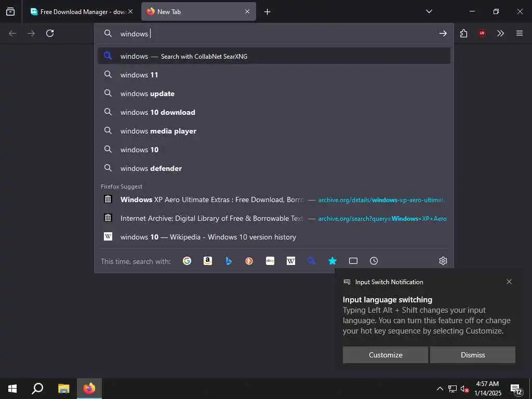Open Wikipedia Windows 10 version history result
The width and height of the screenshot is (532, 399).
(x=274, y=237)
